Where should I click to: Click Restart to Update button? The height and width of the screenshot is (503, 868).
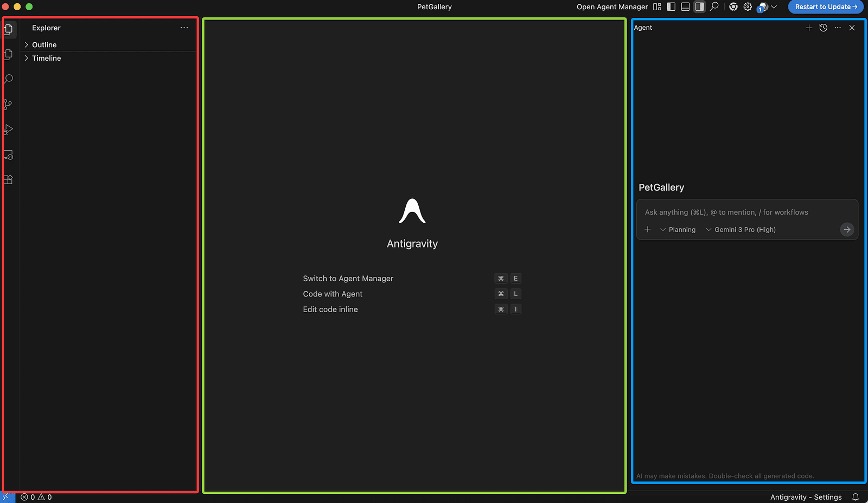825,7
